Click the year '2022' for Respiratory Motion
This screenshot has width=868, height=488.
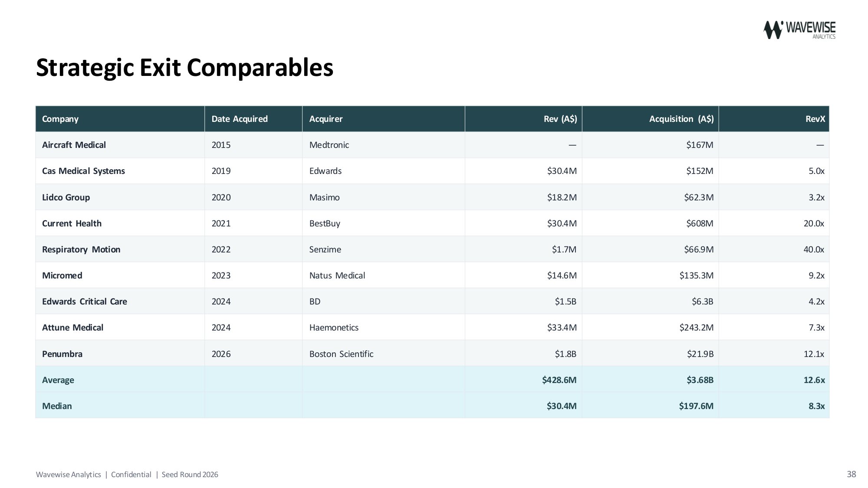coord(221,249)
